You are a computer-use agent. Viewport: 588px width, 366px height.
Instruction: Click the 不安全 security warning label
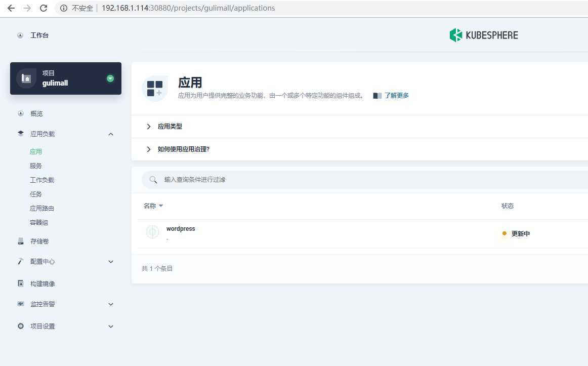click(x=82, y=8)
